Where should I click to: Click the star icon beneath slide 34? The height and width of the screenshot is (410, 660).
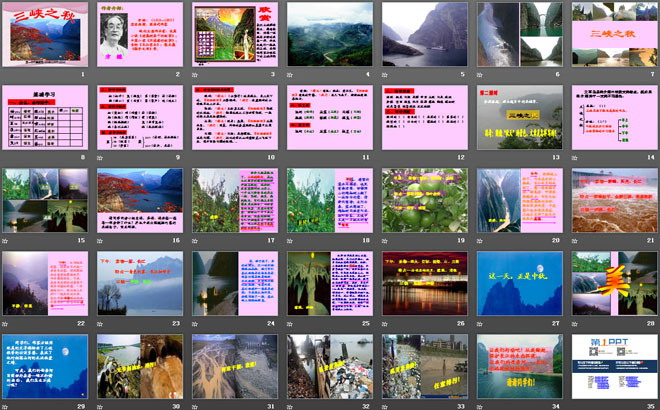[x=480, y=407]
